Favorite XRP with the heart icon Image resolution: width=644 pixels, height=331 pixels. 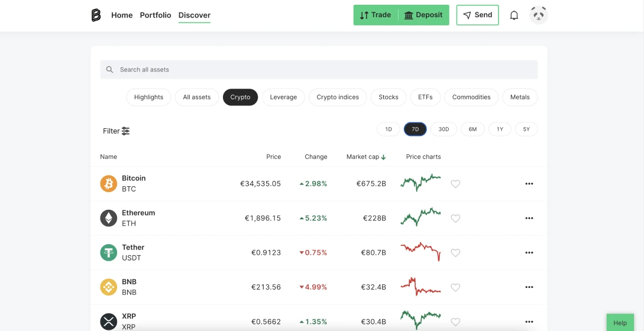(x=455, y=322)
